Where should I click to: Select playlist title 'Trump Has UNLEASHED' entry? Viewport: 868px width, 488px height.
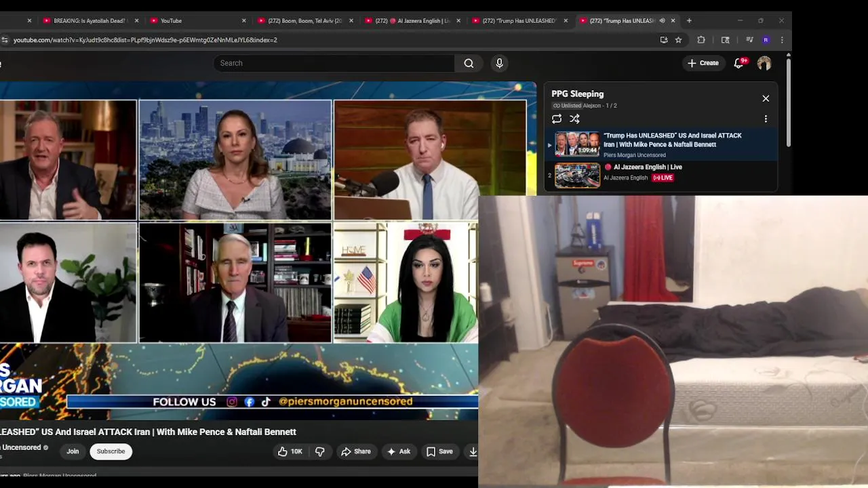click(x=672, y=140)
